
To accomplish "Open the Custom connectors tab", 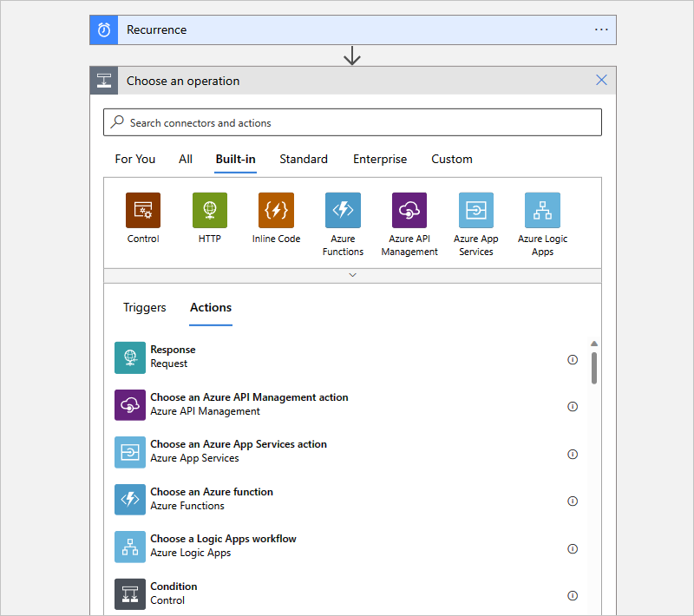I will 452,160.
